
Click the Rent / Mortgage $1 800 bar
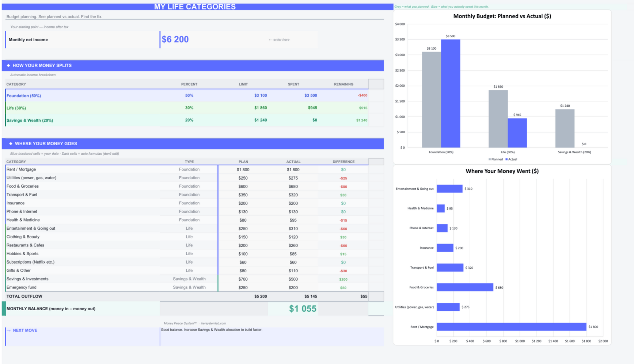512,327
